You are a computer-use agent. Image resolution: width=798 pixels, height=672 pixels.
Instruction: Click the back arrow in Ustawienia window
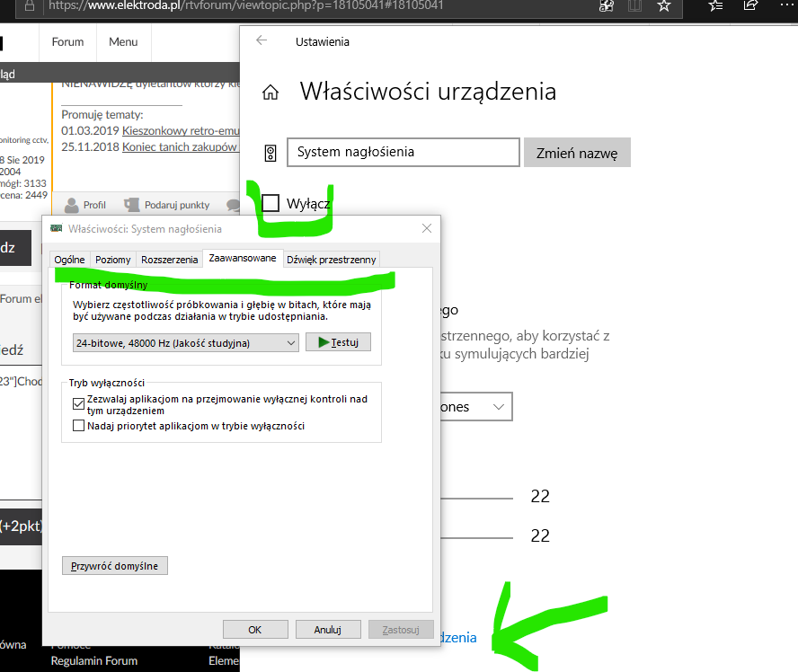[x=262, y=40]
